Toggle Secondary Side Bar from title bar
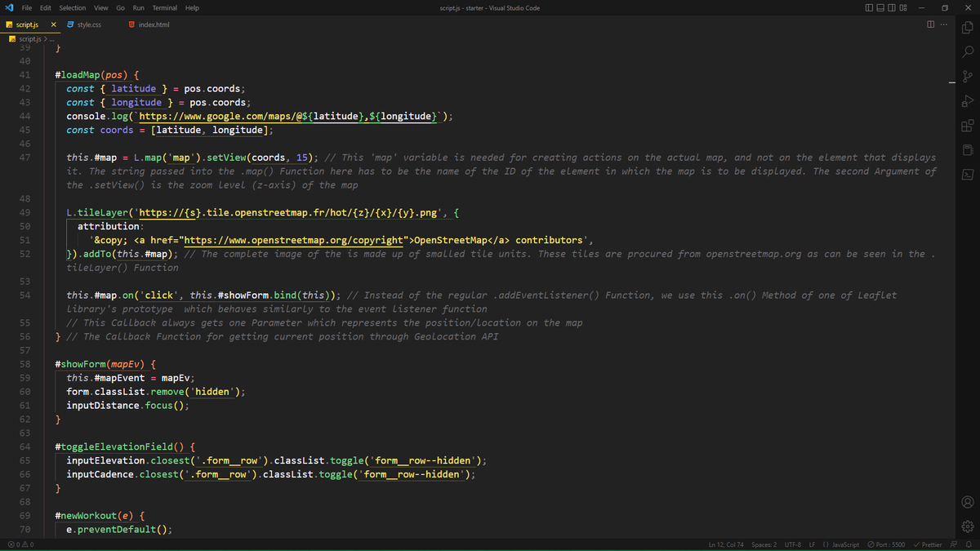This screenshot has height=551, width=980. click(892, 7)
